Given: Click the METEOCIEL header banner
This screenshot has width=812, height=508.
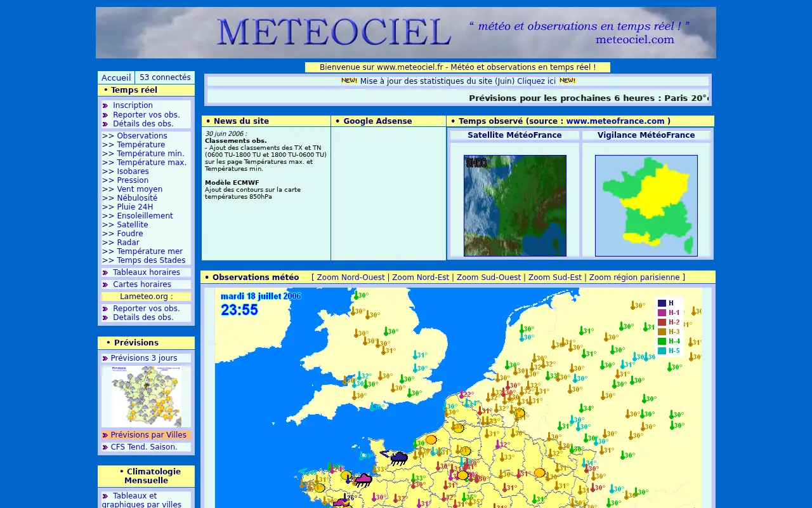Looking at the screenshot, I should point(406,33).
